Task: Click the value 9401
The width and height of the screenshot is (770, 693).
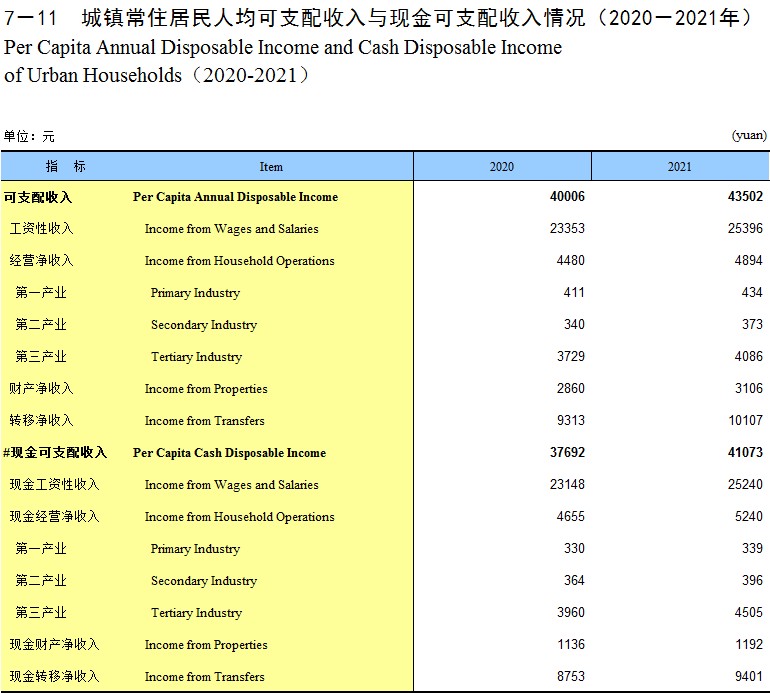Action: pyautogui.click(x=749, y=676)
